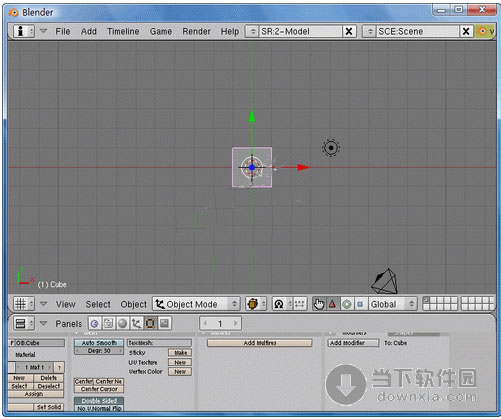Click the scale manipulator square icon
501x419 pixels.
click(360, 304)
